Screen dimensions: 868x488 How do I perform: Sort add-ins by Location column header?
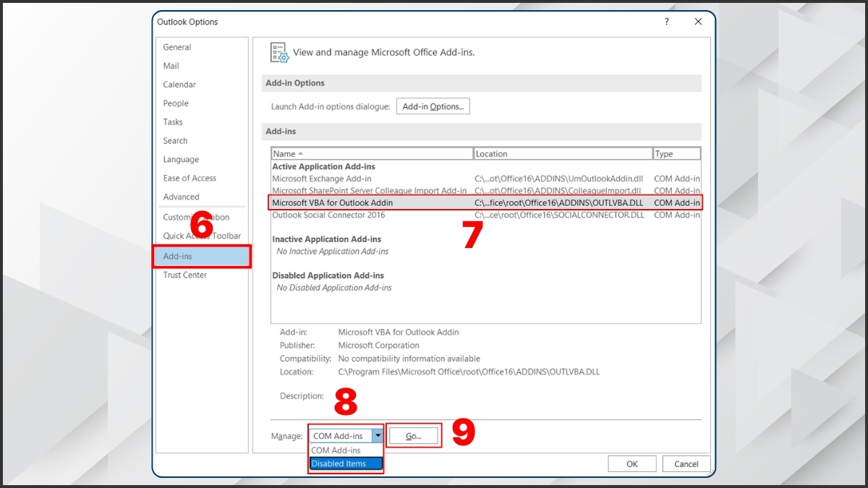[563, 154]
